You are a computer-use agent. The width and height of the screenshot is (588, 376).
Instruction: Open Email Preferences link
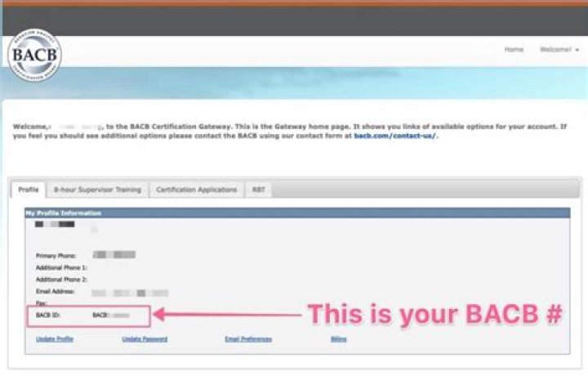(x=248, y=339)
